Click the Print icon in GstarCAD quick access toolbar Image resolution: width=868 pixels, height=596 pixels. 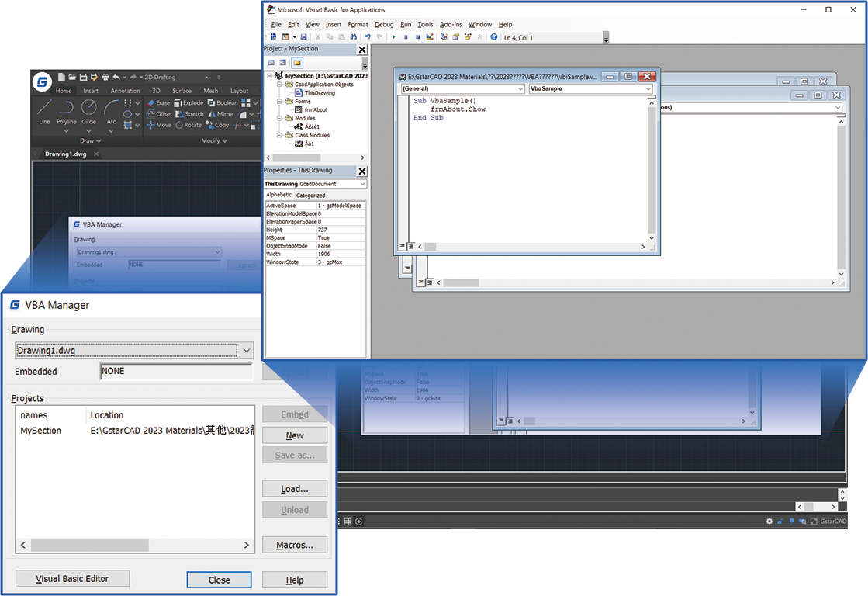[x=105, y=77]
